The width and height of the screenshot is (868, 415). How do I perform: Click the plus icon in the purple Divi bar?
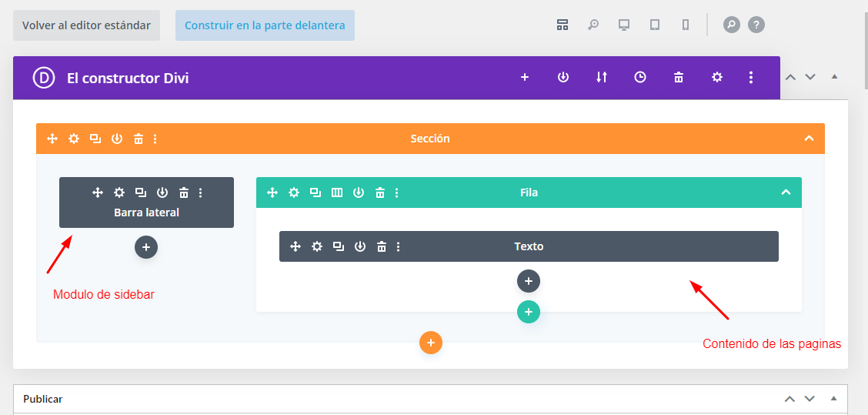tap(525, 78)
